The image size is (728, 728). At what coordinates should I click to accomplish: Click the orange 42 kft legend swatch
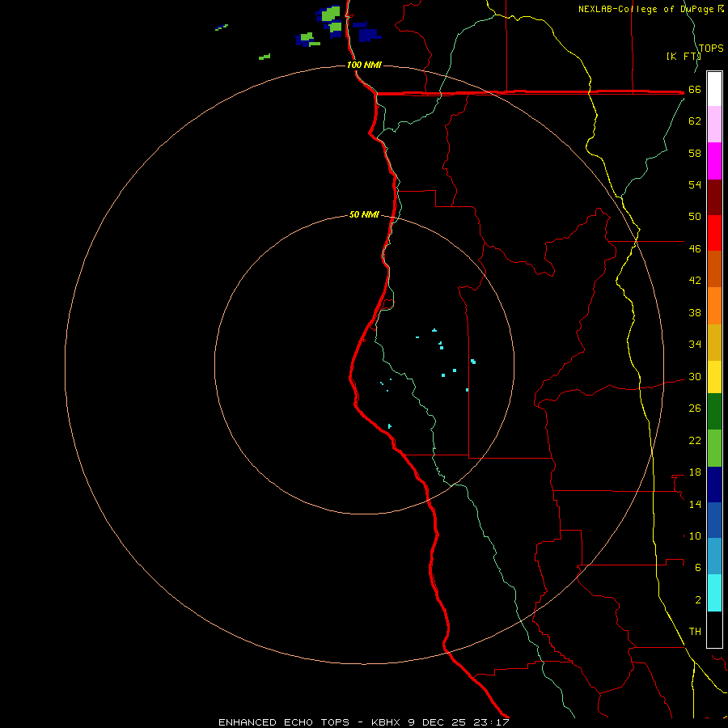(x=714, y=306)
